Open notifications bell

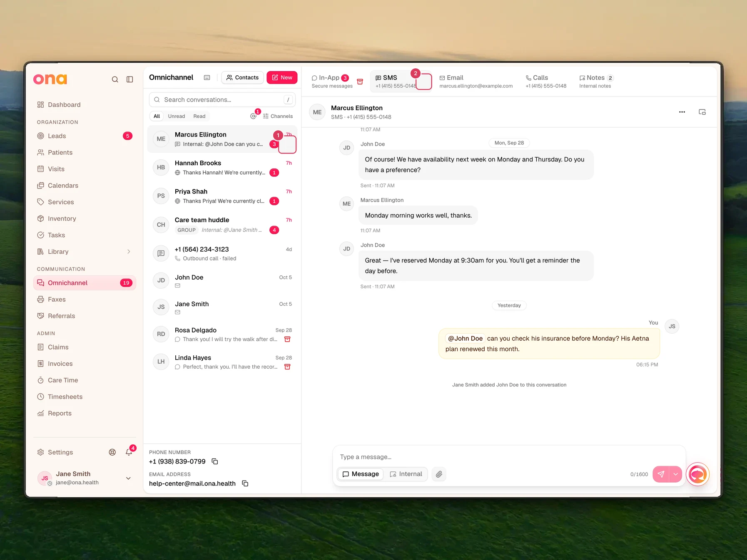coord(129,452)
